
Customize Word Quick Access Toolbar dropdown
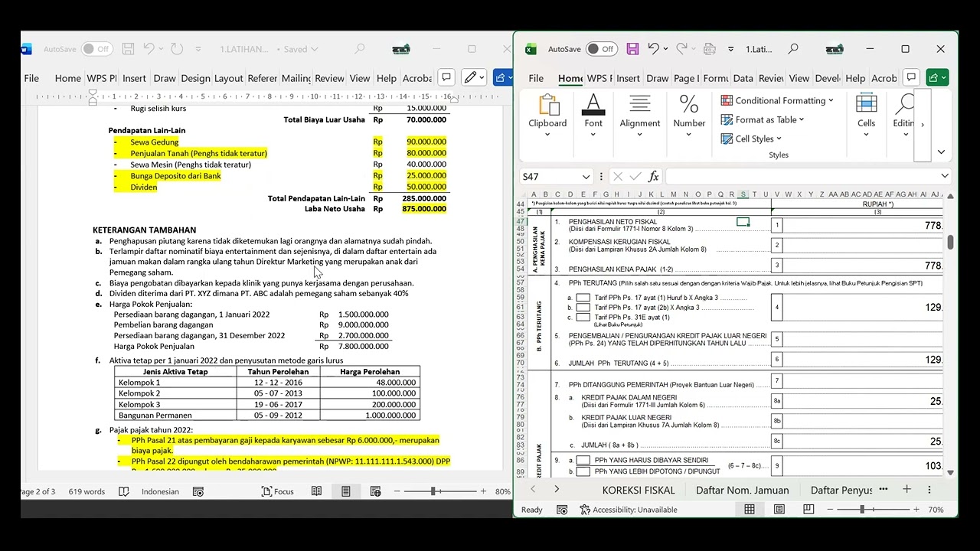[198, 49]
